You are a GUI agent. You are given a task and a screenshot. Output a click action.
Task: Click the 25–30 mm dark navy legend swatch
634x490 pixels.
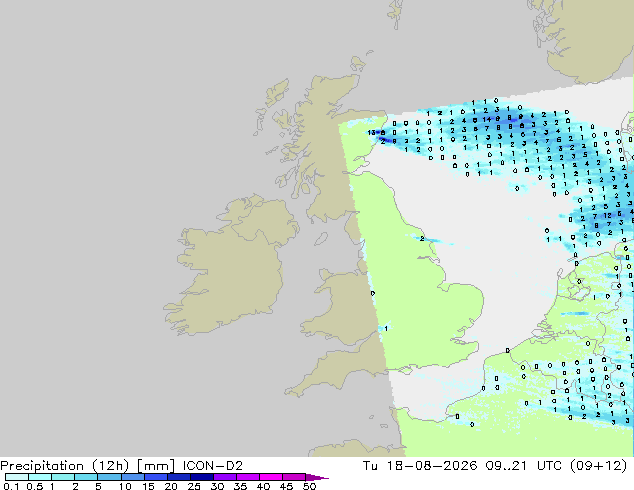202,477
